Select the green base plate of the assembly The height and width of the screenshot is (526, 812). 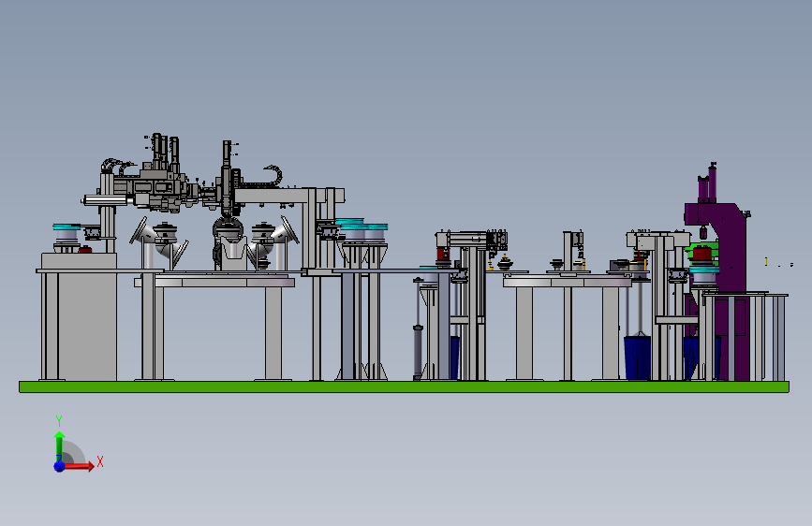click(x=404, y=387)
